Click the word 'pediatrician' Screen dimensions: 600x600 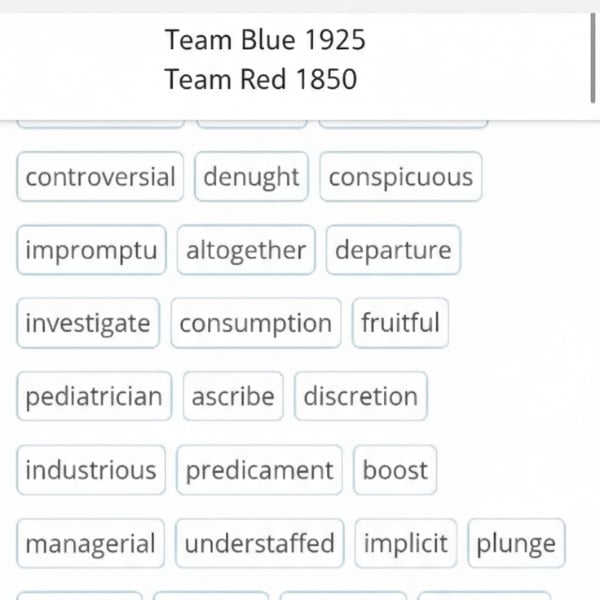94,396
